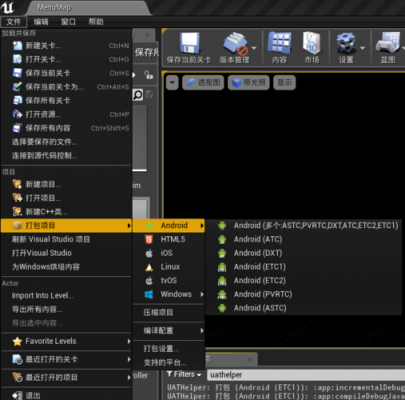The width and height of the screenshot is (405, 400).
Task: Open the 版本管理 dropdown arrow
Action: click(254, 48)
